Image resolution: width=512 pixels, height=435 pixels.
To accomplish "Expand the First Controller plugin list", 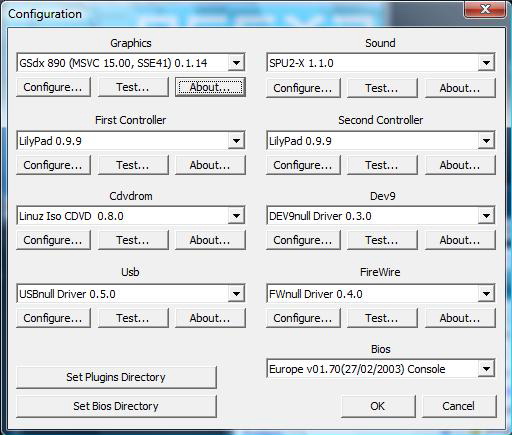I will pyautogui.click(x=236, y=140).
